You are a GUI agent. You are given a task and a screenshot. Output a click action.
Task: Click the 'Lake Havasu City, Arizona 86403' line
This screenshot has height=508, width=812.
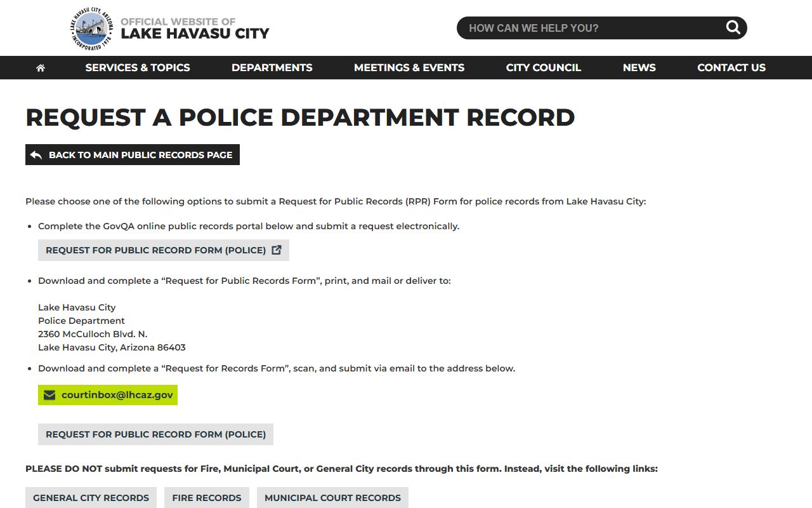coord(112,347)
